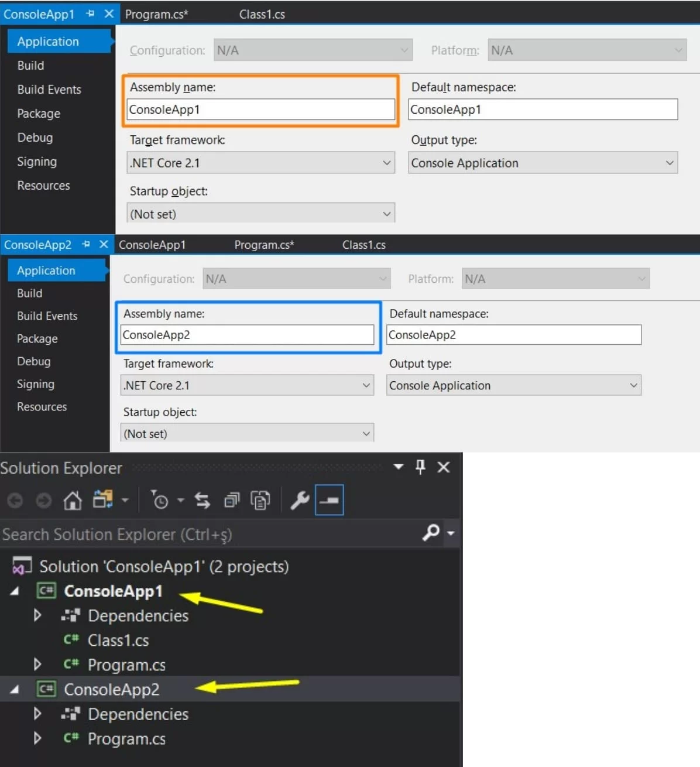700x767 pixels.
Task: Select Class1.cs in Solution Explorer
Action: (118, 641)
